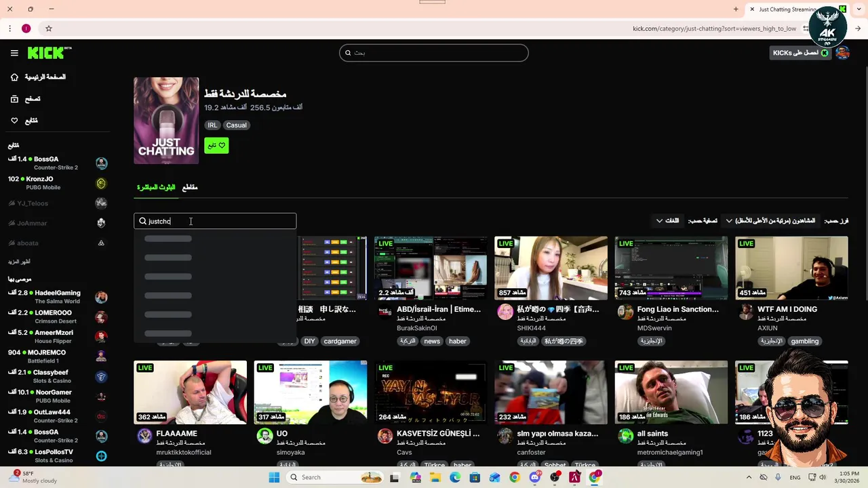Click the kick.com address bar URL
The height and width of the screenshot is (488, 868).
pos(714,28)
